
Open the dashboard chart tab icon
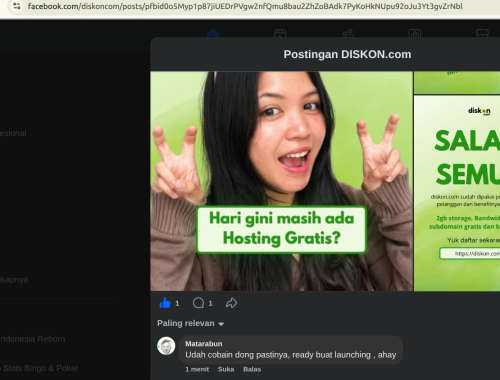pos(415,33)
